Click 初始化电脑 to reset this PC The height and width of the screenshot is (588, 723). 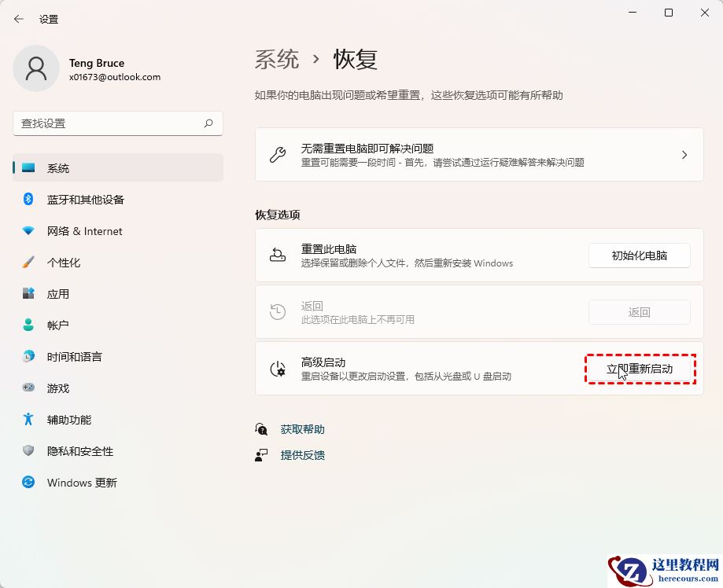tap(639, 255)
